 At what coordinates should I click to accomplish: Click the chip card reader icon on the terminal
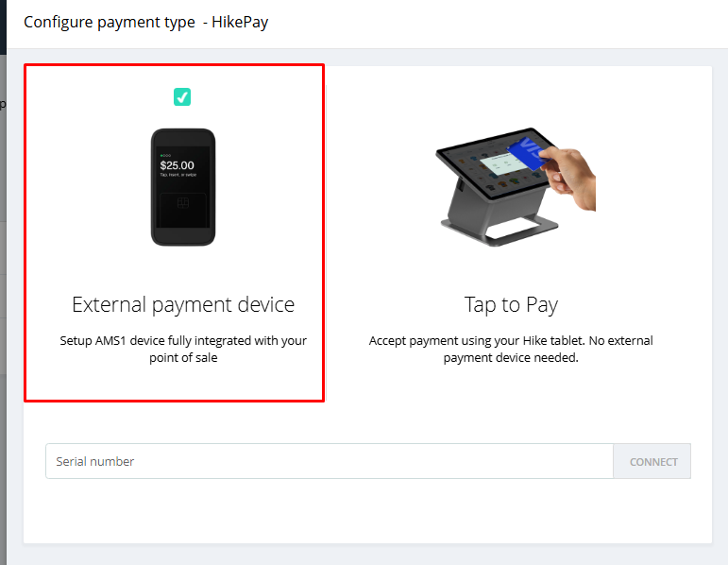(x=183, y=202)
